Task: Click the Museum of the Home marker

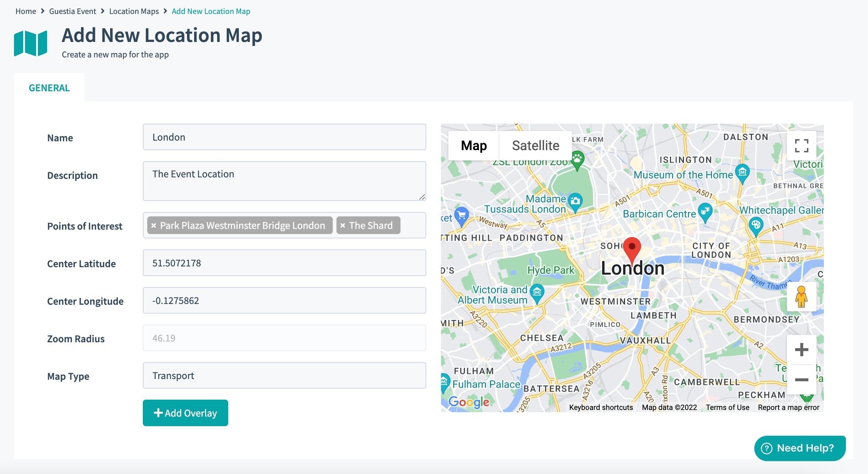Action: pos(742,173)
